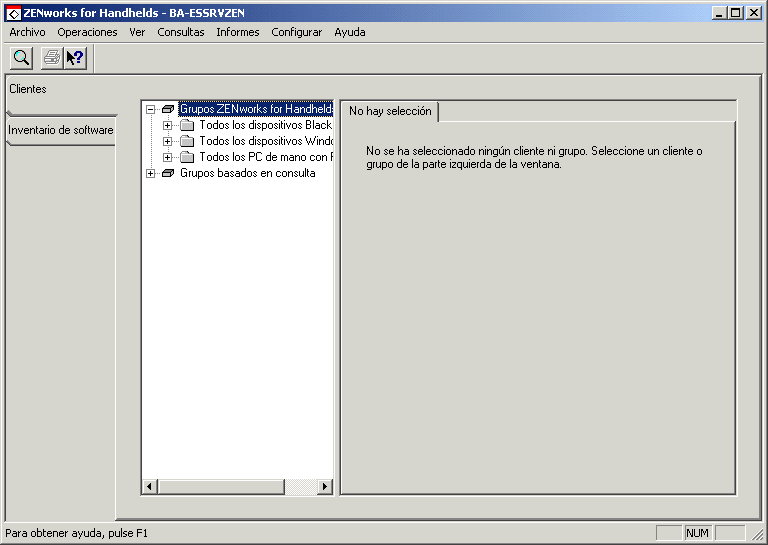Click the printer toolbar icon
The height and width of the screenshot is (545, 768).
coord(52,58)
